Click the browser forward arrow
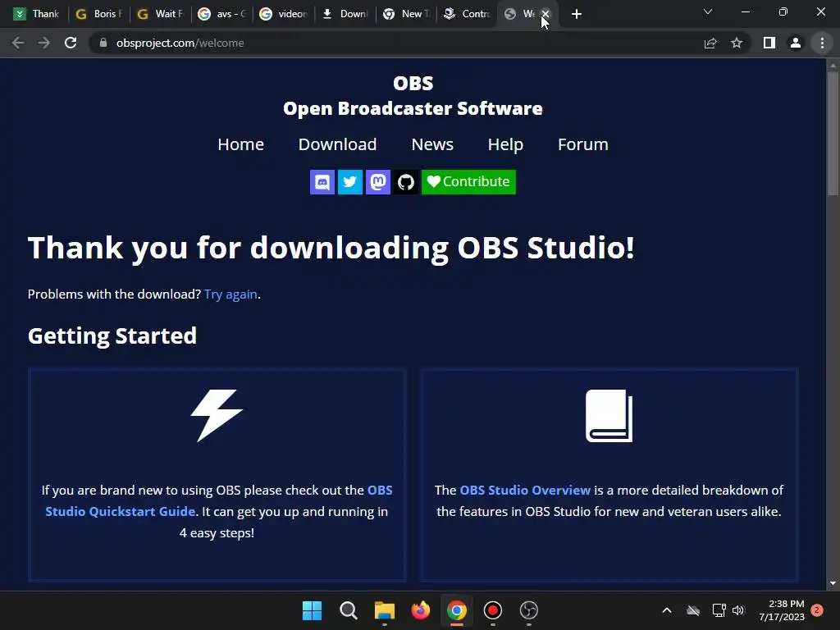This screenshot has width=840, height=630. (x=44, y=43)
